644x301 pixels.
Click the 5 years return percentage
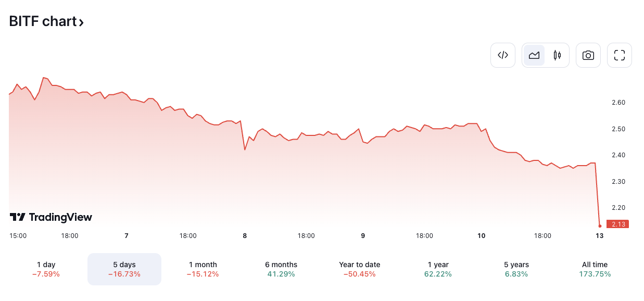click(x=516, y=273)
